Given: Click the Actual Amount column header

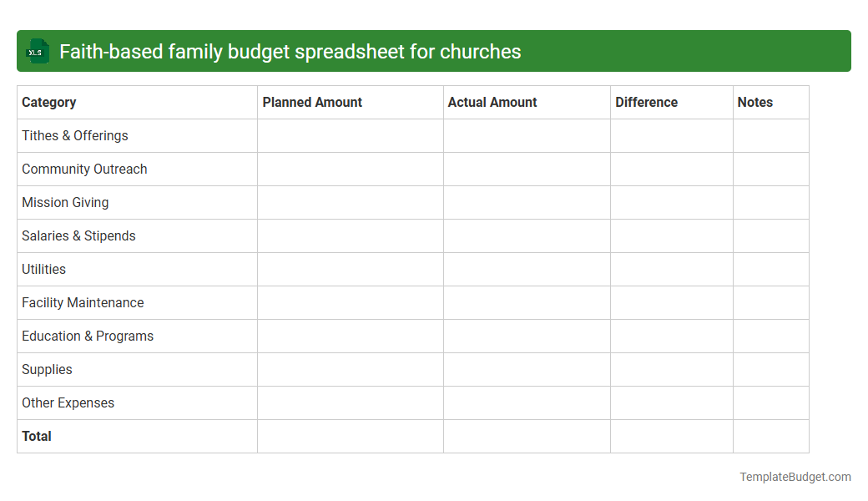Looking at the screenshot, I should tap(491, 102).
